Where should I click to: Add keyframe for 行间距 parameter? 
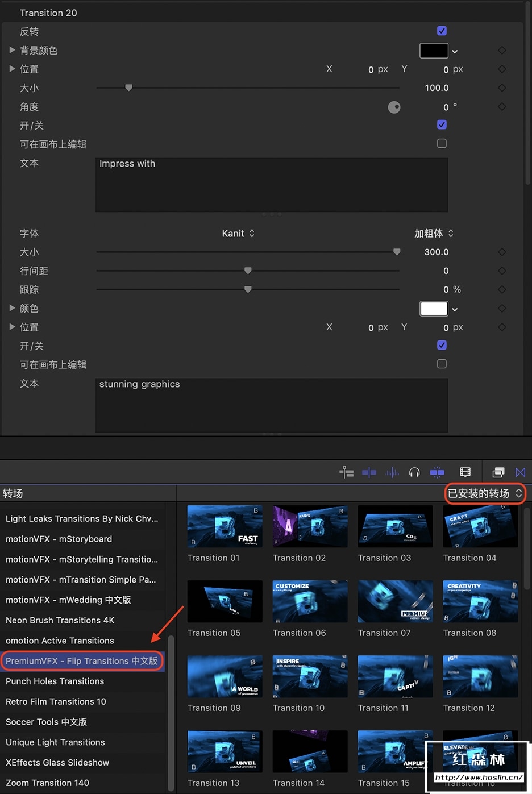click(502, 271)
